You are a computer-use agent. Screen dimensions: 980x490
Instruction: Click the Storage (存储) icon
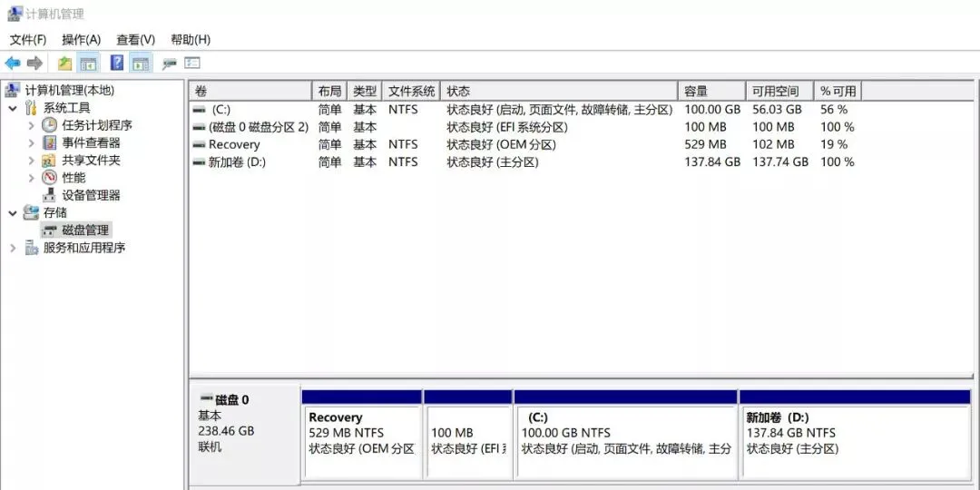[31, 212]
